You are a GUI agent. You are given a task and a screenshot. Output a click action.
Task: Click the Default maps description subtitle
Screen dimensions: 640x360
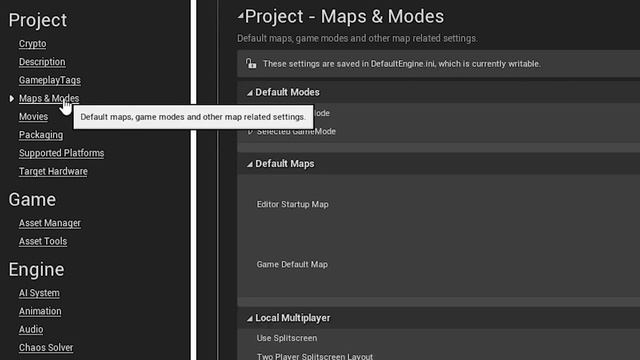tap(357, 38)
